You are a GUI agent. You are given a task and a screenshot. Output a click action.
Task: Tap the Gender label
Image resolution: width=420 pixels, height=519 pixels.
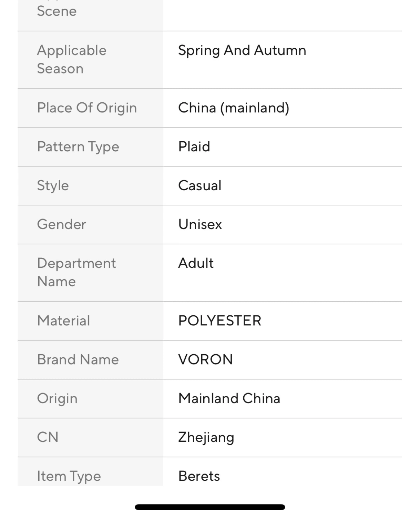[62, 225]
